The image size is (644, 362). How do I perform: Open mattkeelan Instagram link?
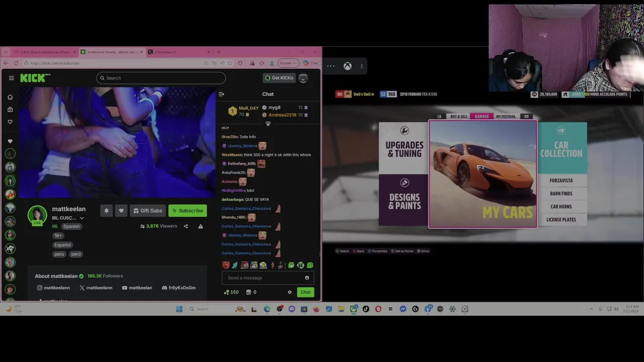click(53, 288)
